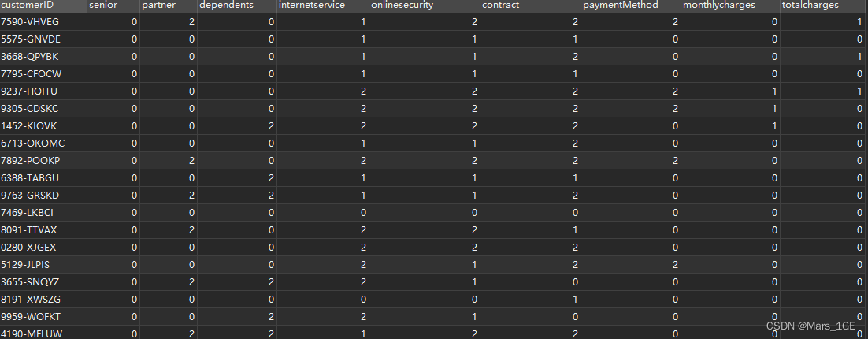
Task: Click the dependents value in row 1452-KIOVK
Action: coord(237,126)
